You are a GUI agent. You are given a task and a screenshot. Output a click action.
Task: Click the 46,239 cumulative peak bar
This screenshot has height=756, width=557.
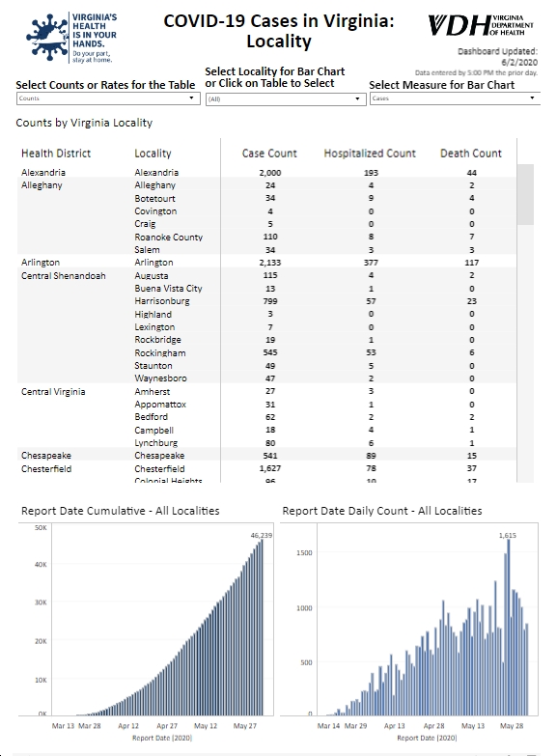[262, 627]
